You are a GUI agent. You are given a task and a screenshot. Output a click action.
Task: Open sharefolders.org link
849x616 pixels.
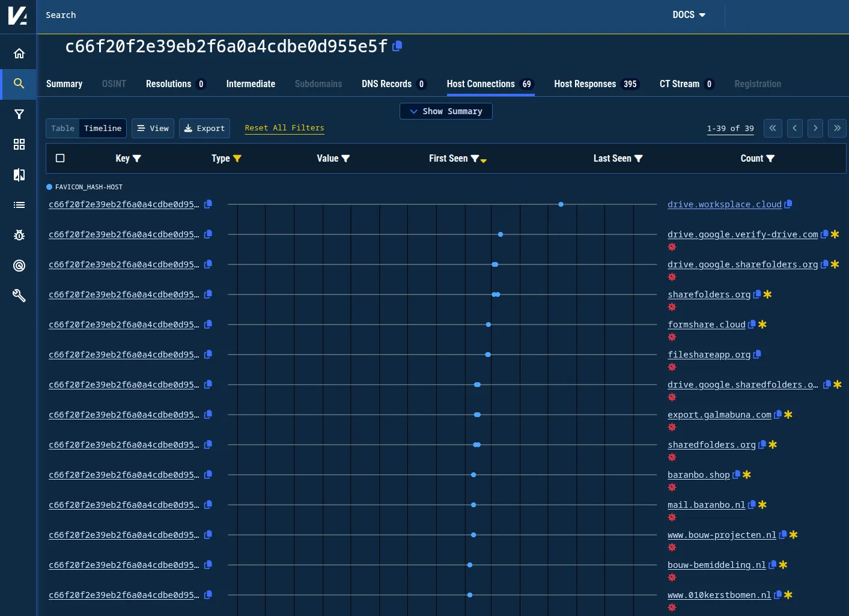pos(709,294)
